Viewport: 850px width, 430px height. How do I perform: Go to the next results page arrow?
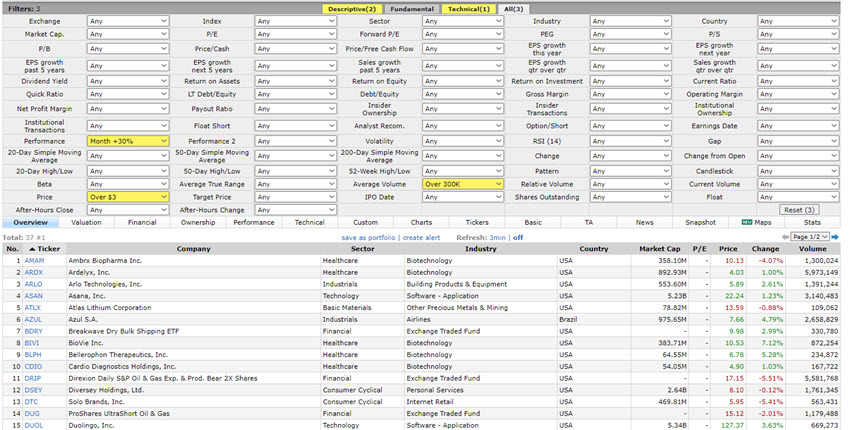click(x=835, y=237)
